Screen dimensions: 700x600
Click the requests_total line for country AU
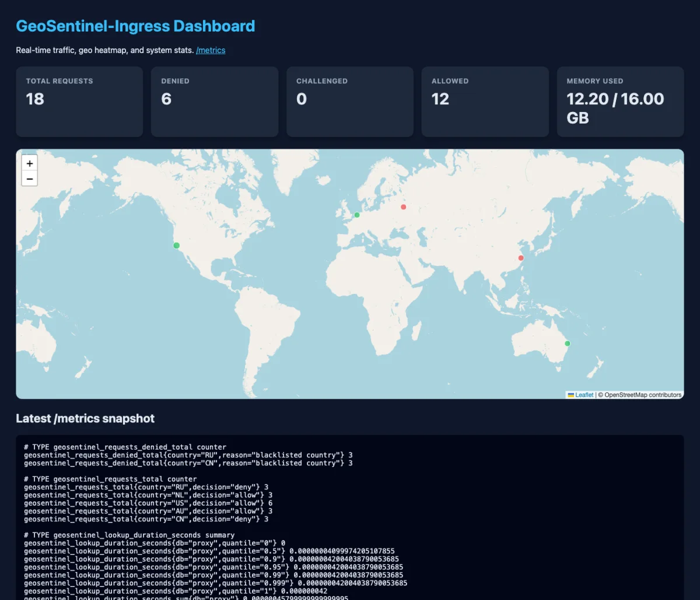click(x=148, y=511)
